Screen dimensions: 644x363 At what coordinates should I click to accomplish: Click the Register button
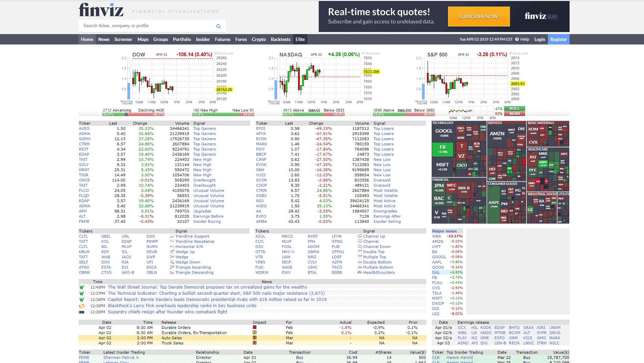(559, 39)
